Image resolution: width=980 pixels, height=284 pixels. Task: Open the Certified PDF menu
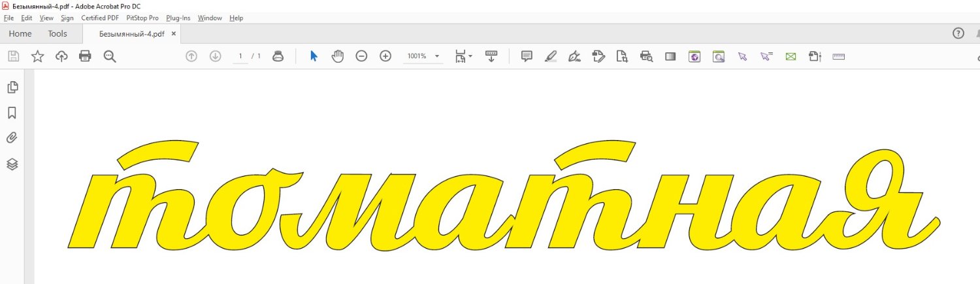pyautogui.click(x=100, y=18)
